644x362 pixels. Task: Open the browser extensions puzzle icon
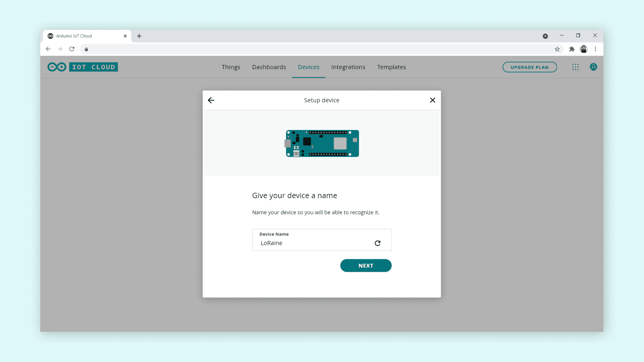coord(572,49)
